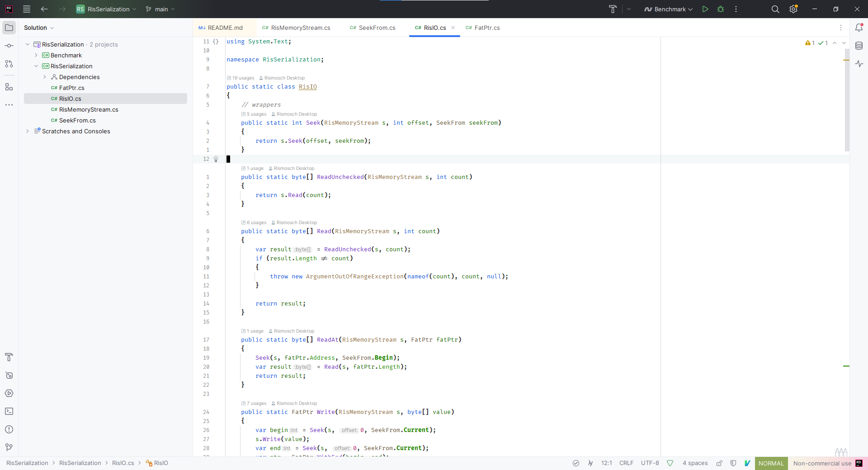
Task: Expand the Benchmark project node
Action: pyautogui.click(x=37, y=55)
